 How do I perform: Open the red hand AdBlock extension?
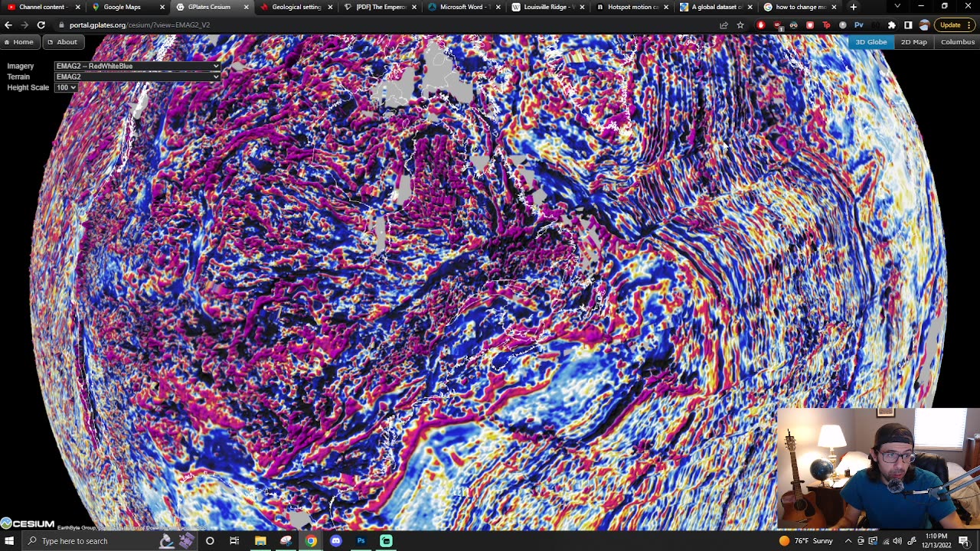(x=760, y=24)
